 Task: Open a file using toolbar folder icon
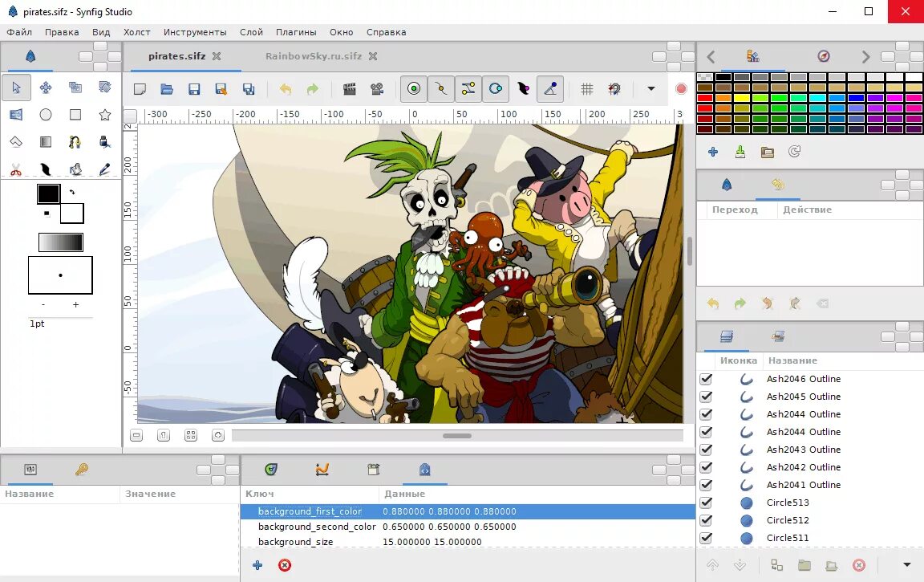tap(167, 89)
